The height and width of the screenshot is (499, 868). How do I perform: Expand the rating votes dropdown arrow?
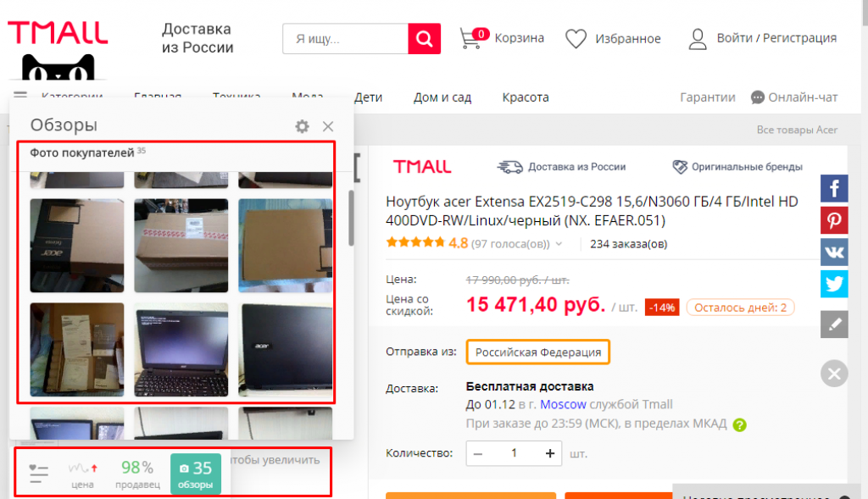click(559, 245)
